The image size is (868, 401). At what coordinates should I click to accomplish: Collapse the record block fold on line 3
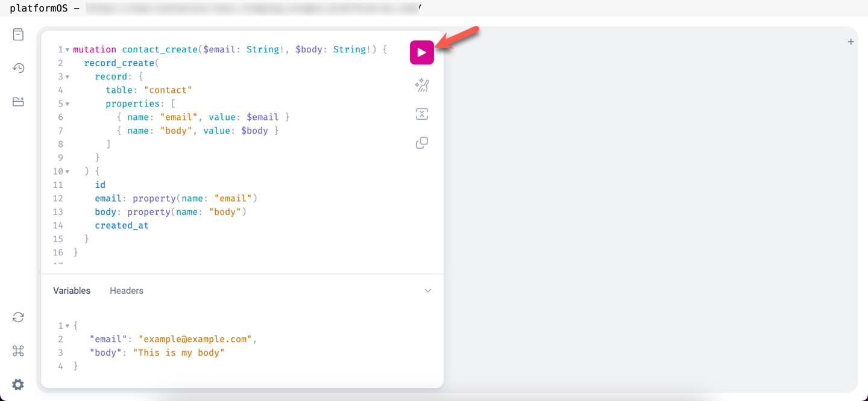[66, 76]
